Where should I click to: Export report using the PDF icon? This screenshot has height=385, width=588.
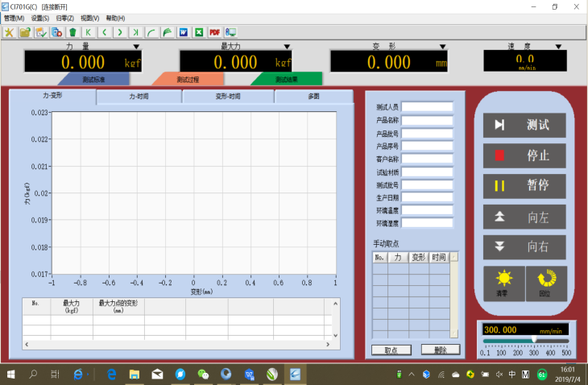(x=214, y=32)
